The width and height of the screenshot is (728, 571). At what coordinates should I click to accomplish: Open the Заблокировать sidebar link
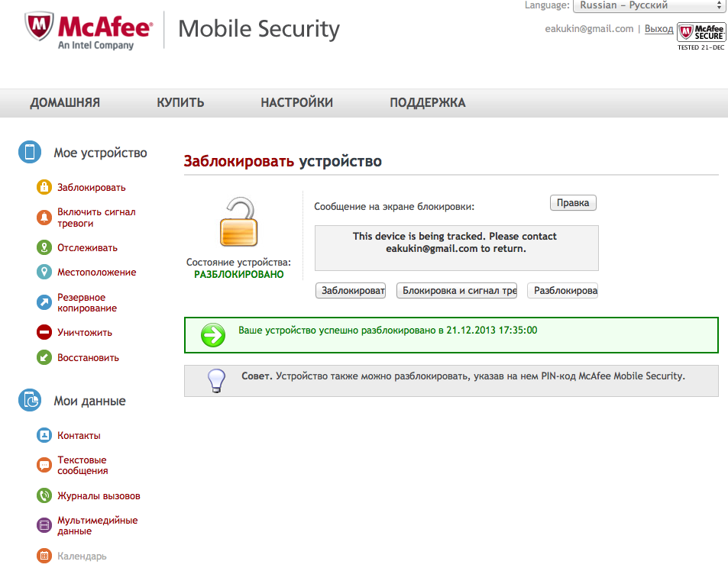[x=92, y=187]
